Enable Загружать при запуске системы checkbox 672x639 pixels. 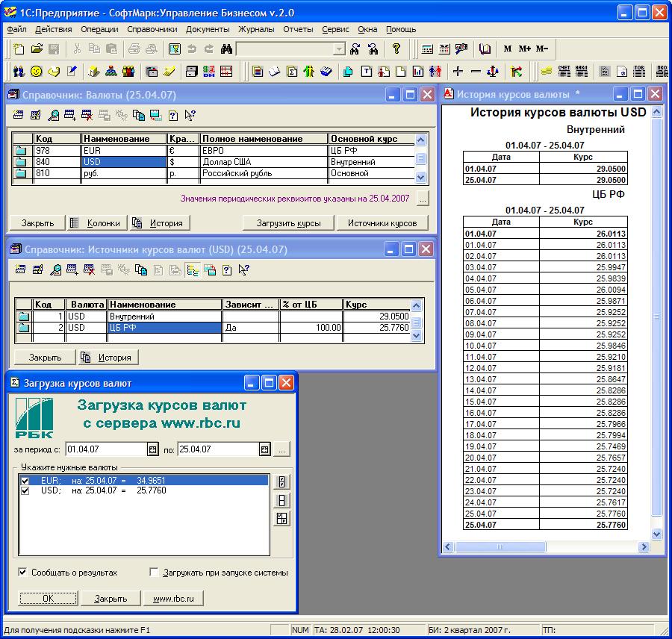tap(154, 572)
